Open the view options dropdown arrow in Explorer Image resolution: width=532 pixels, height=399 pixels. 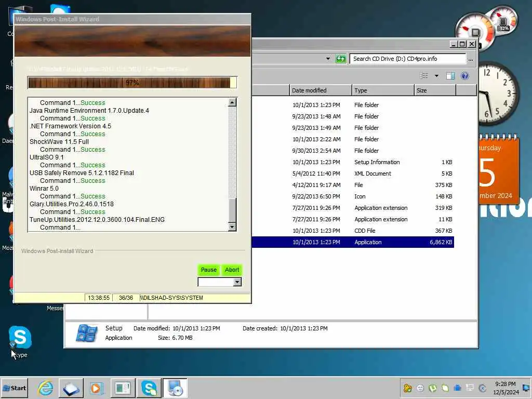coord(436,76)
